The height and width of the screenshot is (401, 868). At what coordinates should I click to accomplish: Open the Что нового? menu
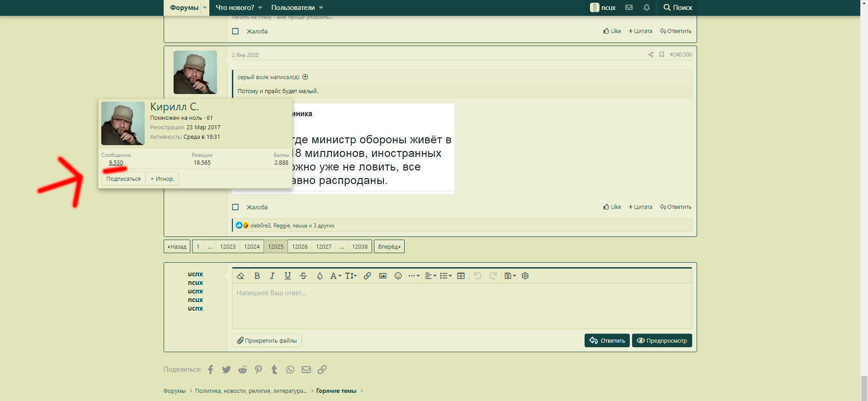tap(235, 8)
